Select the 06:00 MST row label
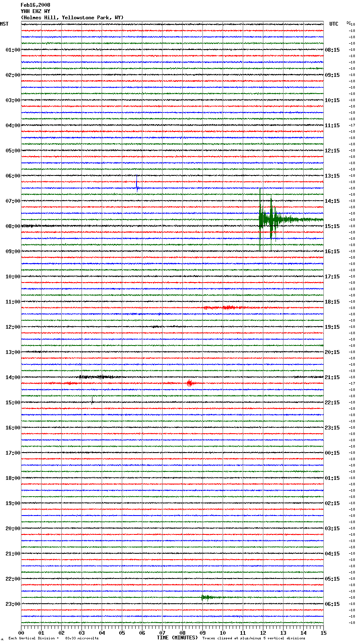This screenshot has width=357, height=644. [x=13, y=176]
